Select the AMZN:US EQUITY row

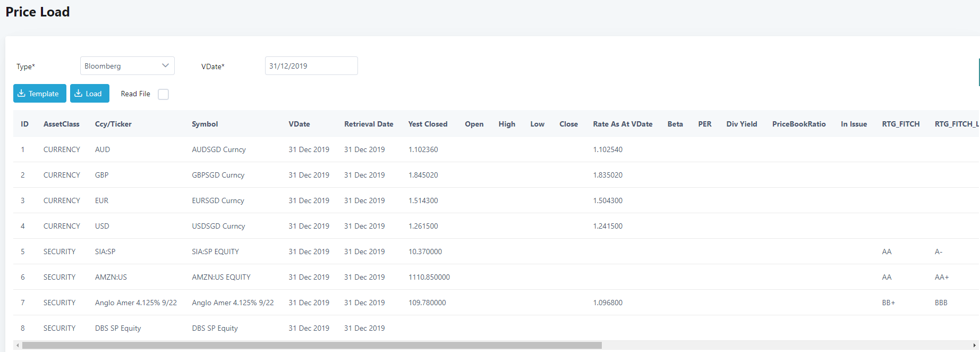point(221,277)
